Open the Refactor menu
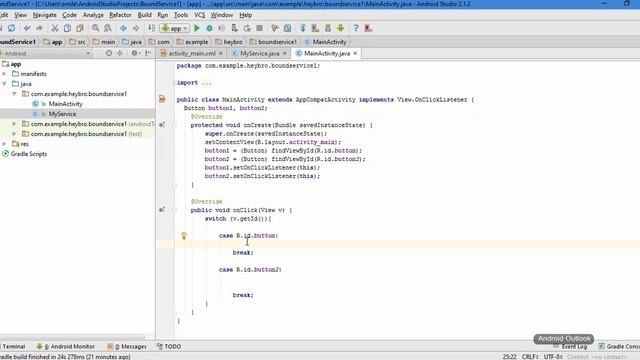The height and width of the screenshot is (360, 640). [120, 15]
